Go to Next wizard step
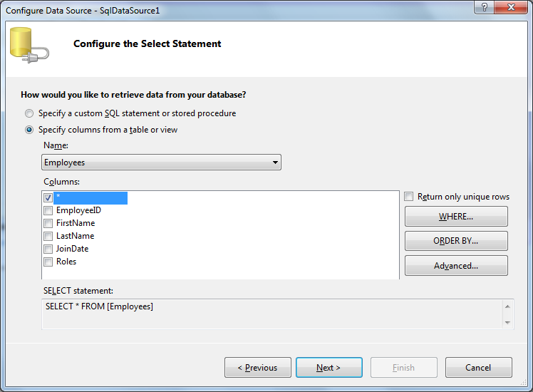This screenshot has height=392, width=533. point(328,368)
